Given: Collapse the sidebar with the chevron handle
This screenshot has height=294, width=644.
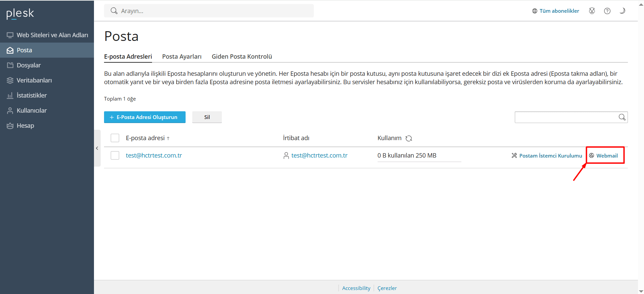Looking at the screenshot, I should [97, 148].
